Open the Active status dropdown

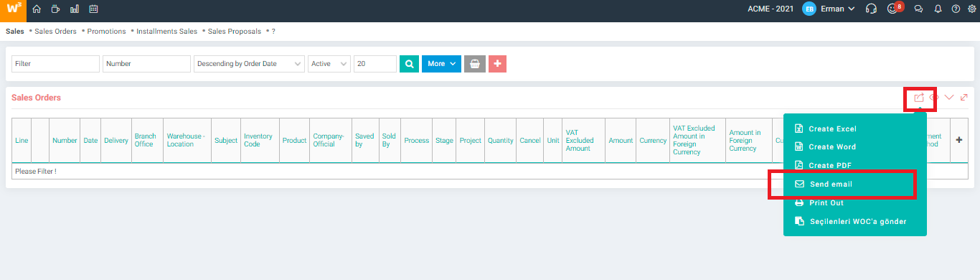click(x=329, y=64)
